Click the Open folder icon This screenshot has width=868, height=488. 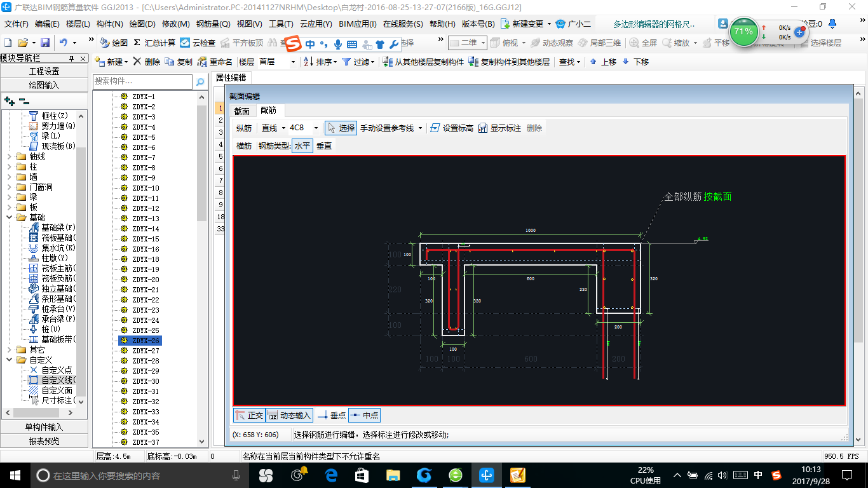point(22,43)
